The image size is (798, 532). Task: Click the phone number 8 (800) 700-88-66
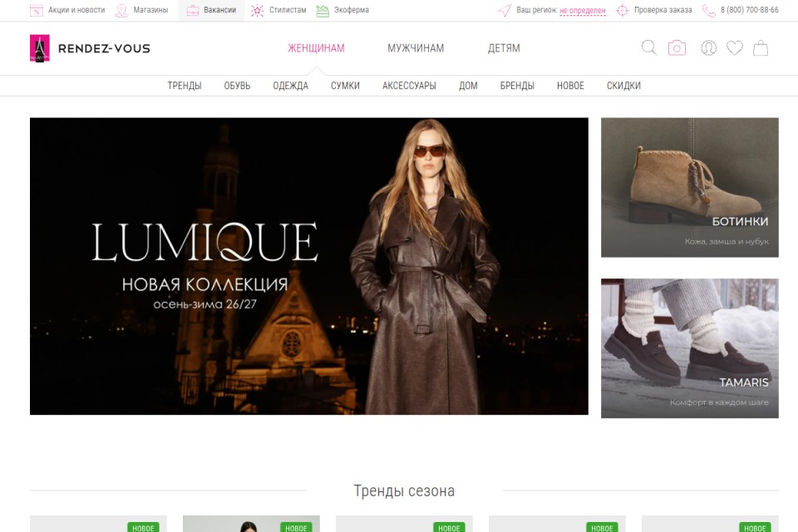coord(750,10)
